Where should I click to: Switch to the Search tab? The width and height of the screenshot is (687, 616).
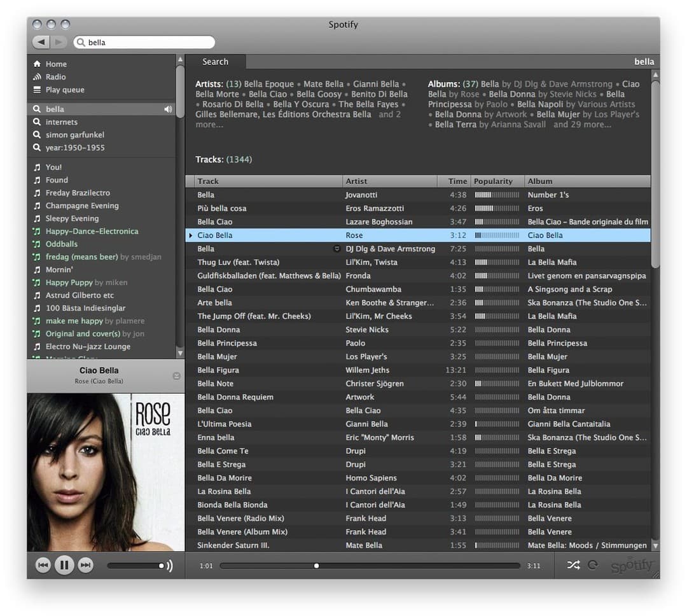pos(215,62)
